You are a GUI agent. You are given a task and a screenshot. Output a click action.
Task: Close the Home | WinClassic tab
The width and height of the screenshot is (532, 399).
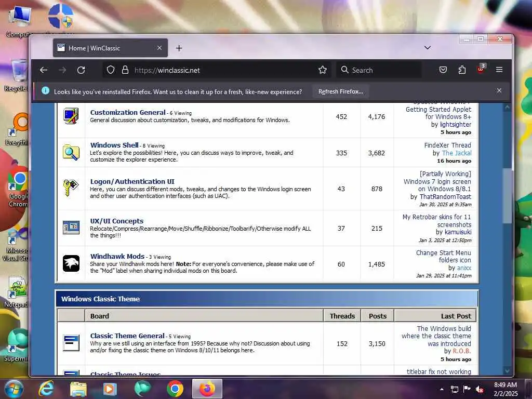(x=159, y=48)
